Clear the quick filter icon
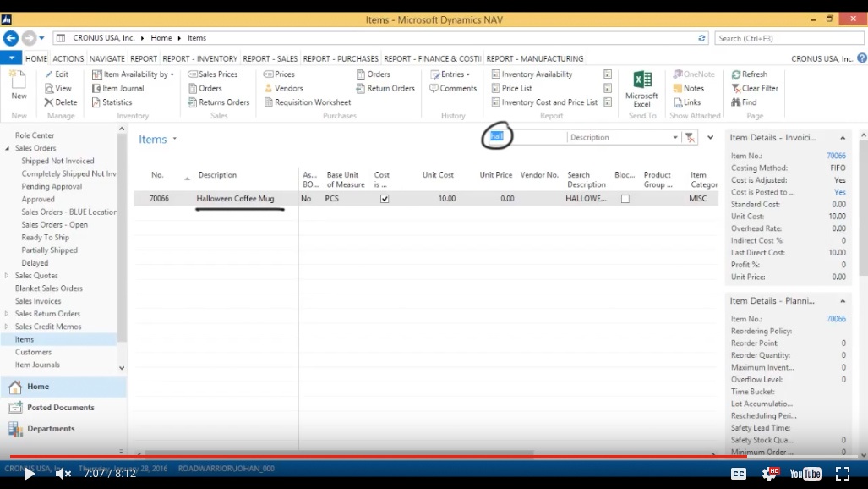The height and width of the screenshot is (489, 868). 690,138
